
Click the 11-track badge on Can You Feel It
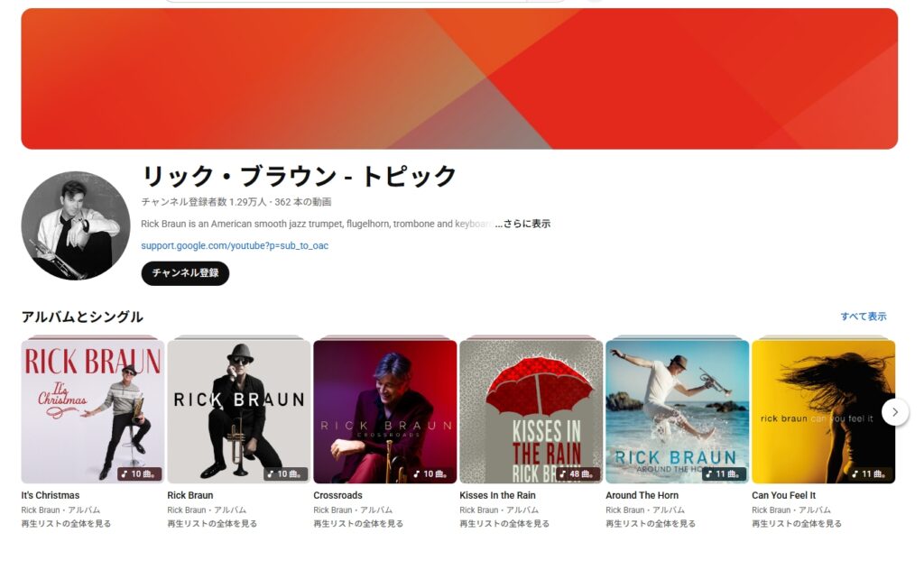click(870, 473)
